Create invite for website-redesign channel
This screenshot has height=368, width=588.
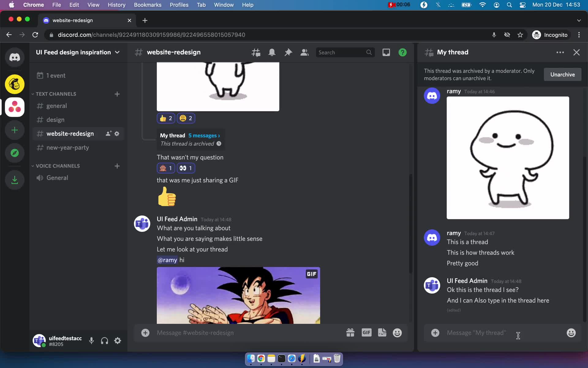point(108,134)
